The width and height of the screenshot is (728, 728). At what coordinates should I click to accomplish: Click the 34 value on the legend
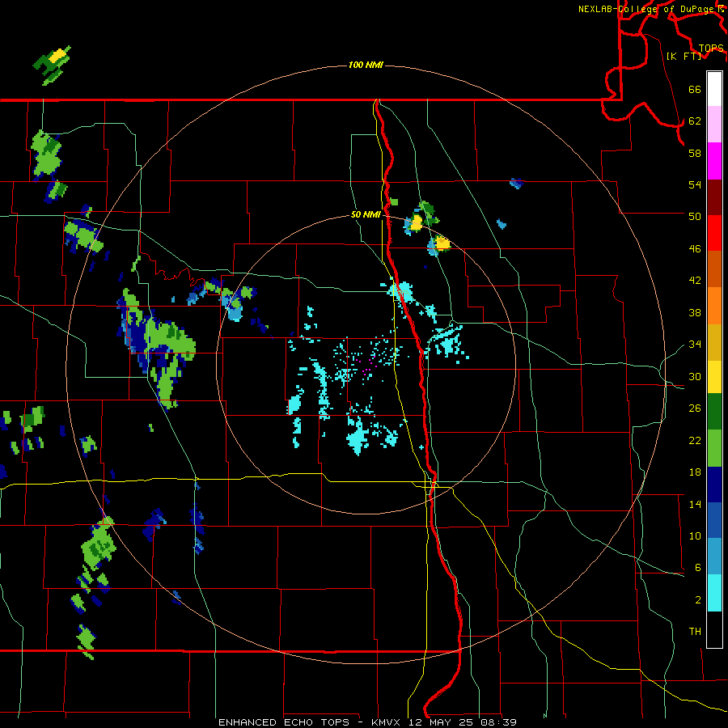(695, 344)
